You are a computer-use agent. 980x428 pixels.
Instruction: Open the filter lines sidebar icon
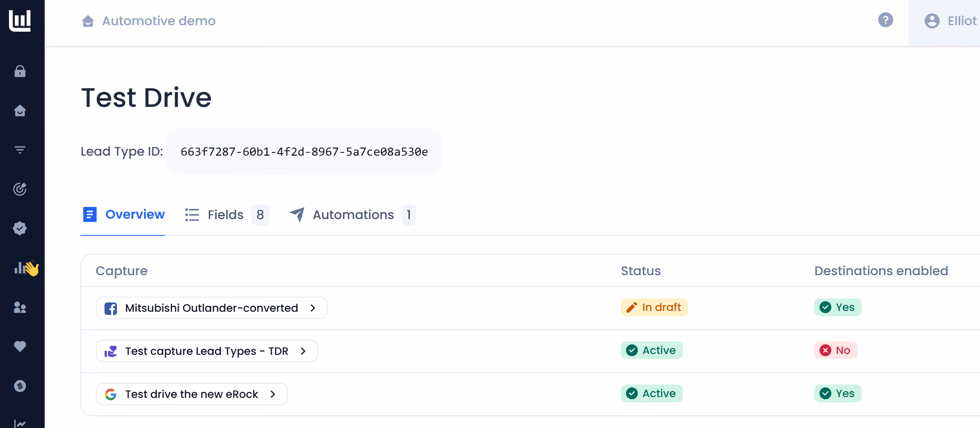(20, 150)
